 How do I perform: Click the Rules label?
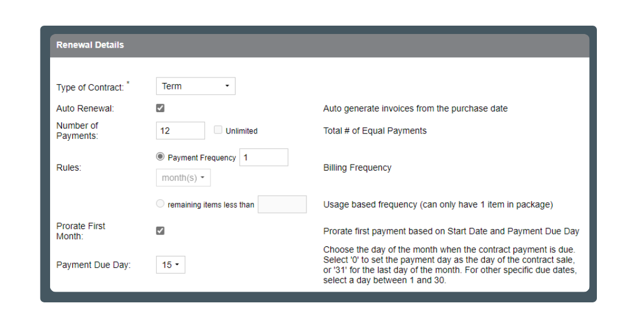[69, 168]
